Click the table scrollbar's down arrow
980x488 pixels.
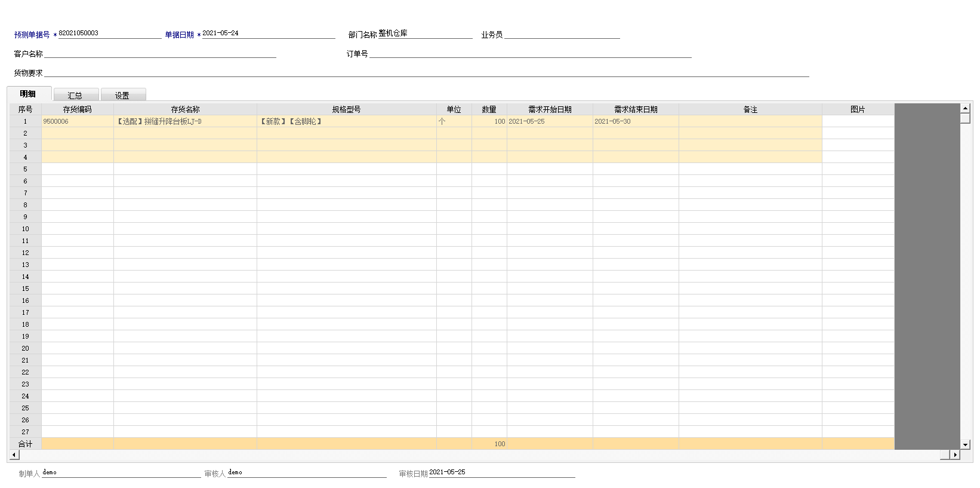(x=965, y=444)
